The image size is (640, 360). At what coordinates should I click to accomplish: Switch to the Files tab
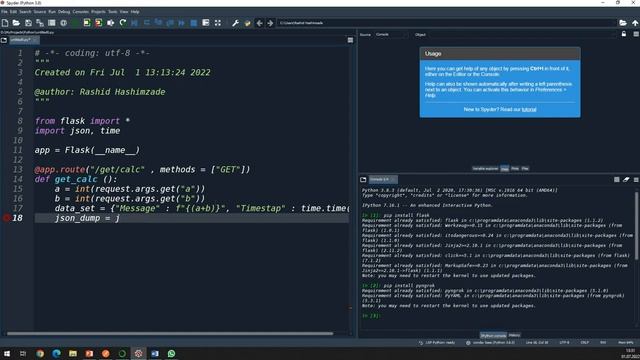coord(525,169)
